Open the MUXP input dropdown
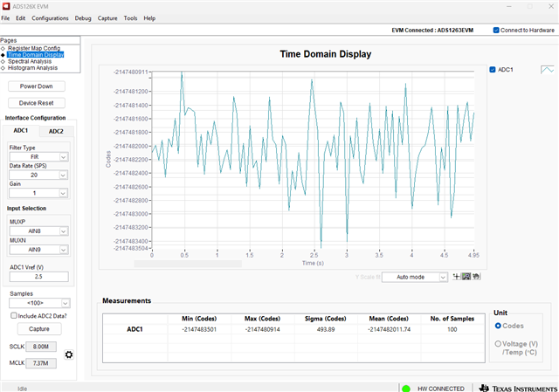Image resolution: width=559 pixels, height=392 pixels. click(38, 231)
